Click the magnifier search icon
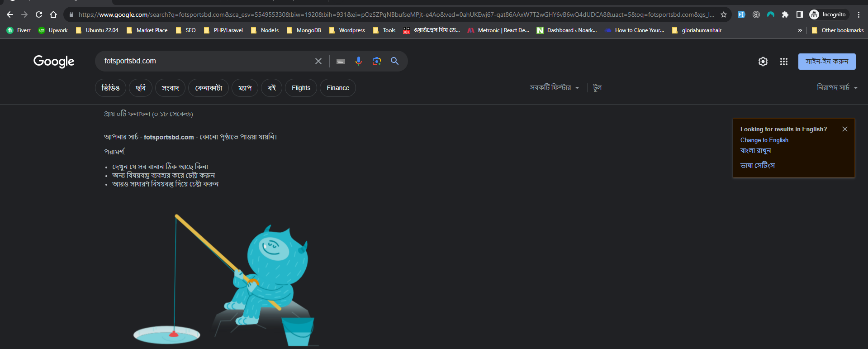Screen dimensions: 868x349 (394, 61)
